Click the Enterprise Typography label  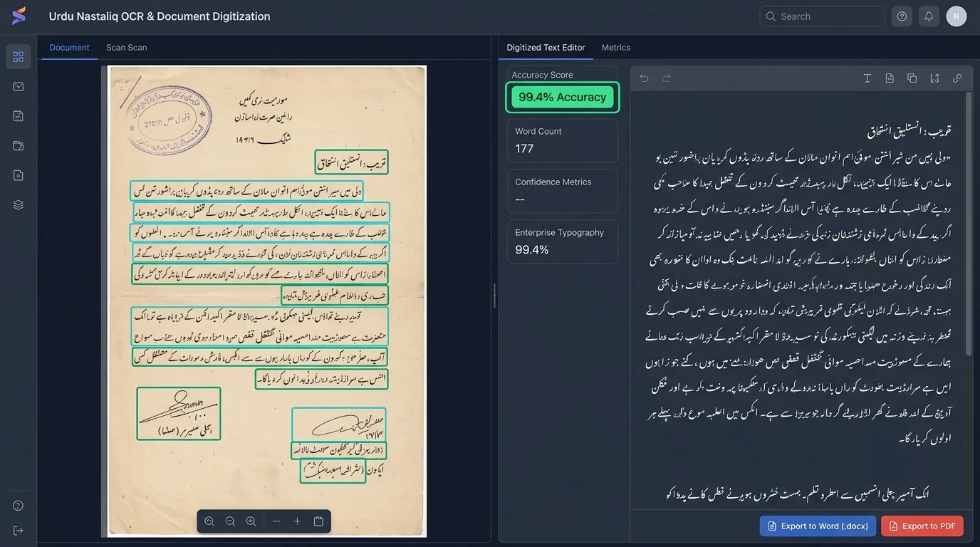pyautogui.click(x=559, y=233)
